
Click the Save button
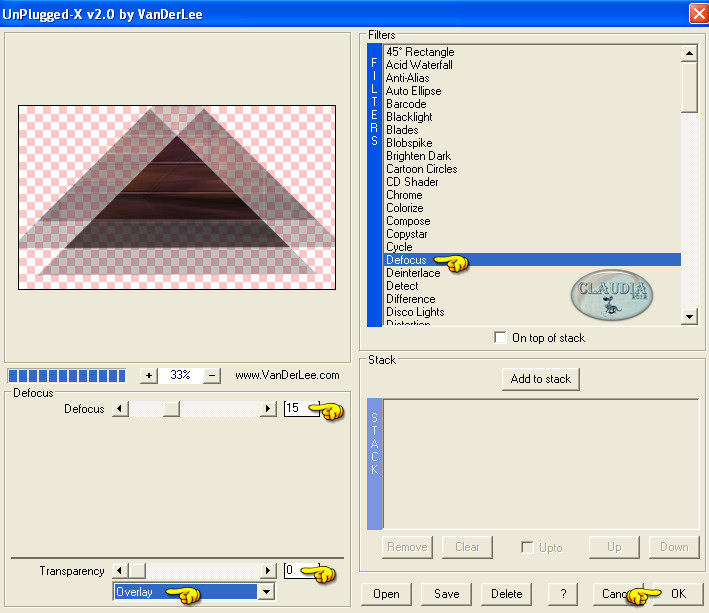point(446,594)
